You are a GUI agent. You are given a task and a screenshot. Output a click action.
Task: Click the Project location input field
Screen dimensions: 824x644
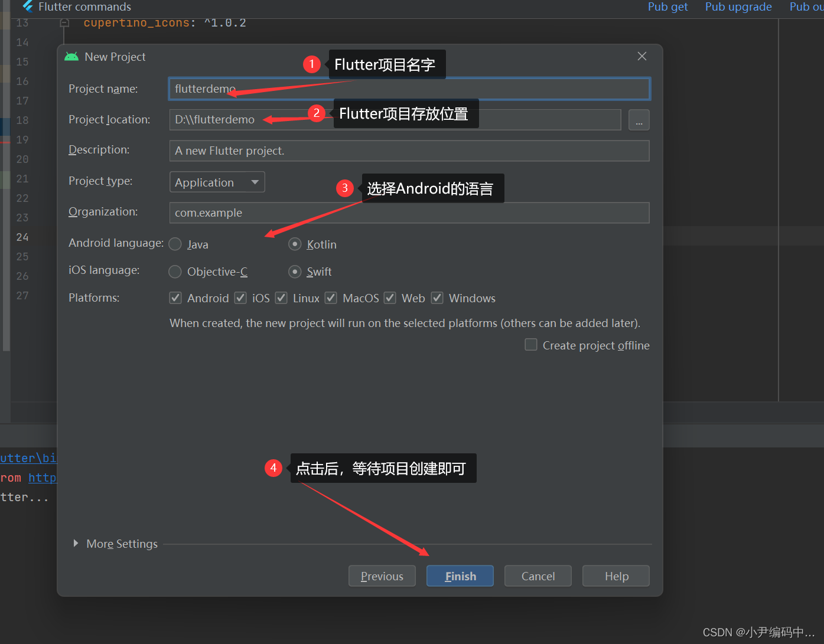point(395,120)
